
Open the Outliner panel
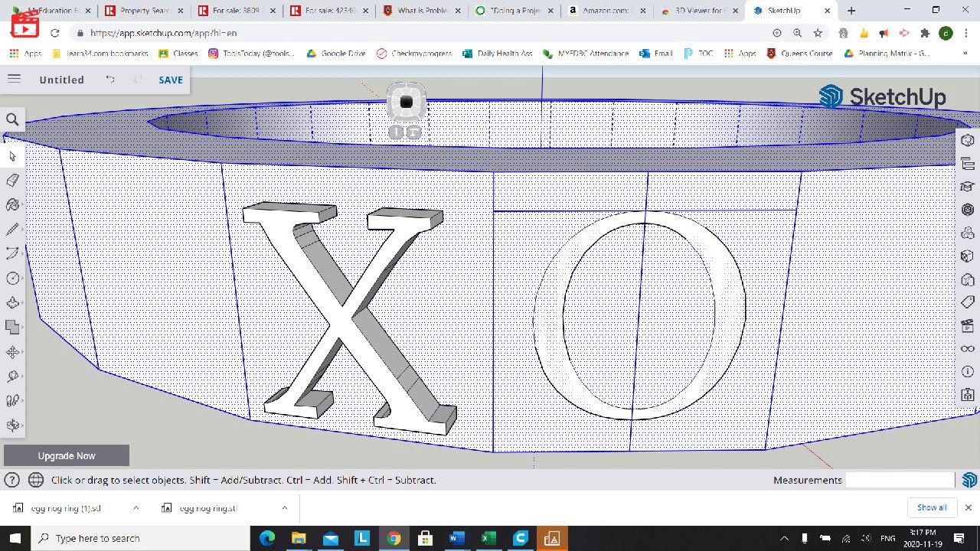[968, 164]
